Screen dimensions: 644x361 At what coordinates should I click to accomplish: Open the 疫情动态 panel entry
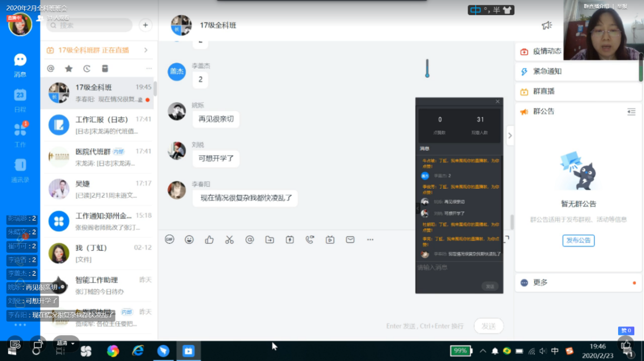click(x=547, y=51)
